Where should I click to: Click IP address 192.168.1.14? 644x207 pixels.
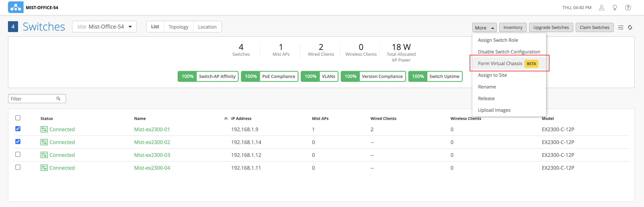click(246, 142)
